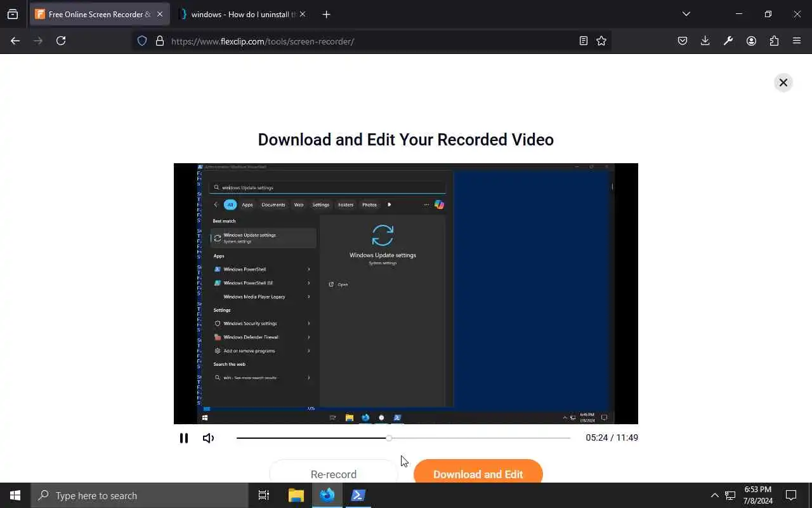Open Windows Start menu
812x508 pixels.
coord(15,495)
